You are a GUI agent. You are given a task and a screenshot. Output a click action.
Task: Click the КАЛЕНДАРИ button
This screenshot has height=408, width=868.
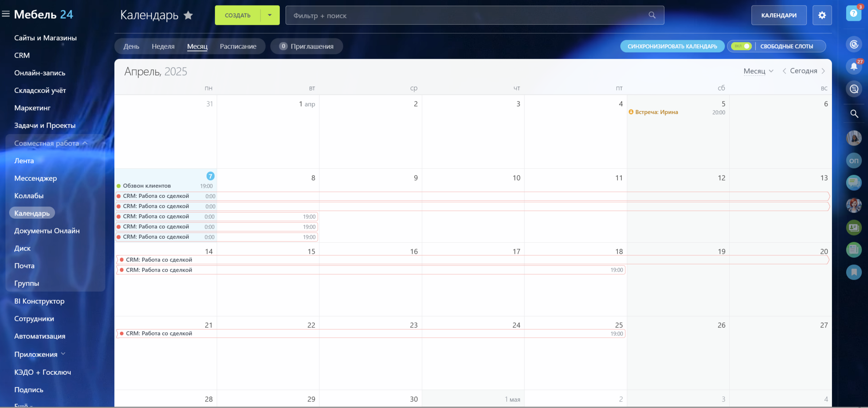[778, 15]
